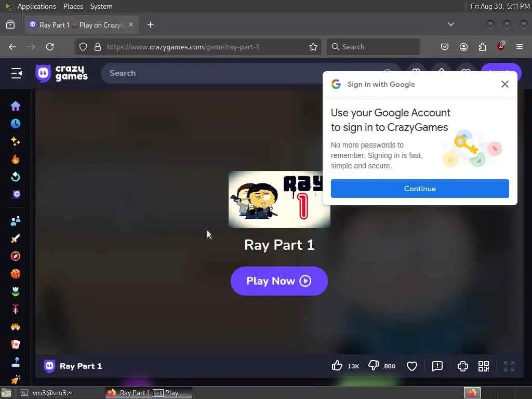Open the CrazyGames hamburger sidebar menu
The image size is (532, 399).
click(x=16, y=73)
